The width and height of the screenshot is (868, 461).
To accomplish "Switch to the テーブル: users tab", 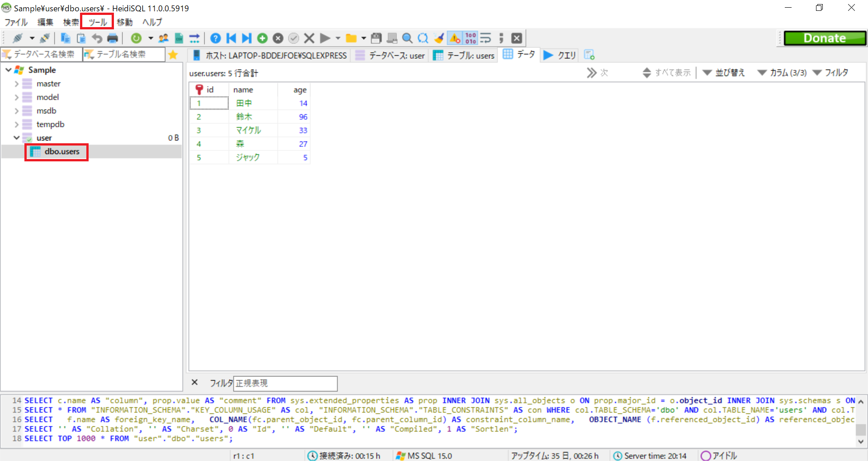I will pyautogui.click(x=464, y=55).
